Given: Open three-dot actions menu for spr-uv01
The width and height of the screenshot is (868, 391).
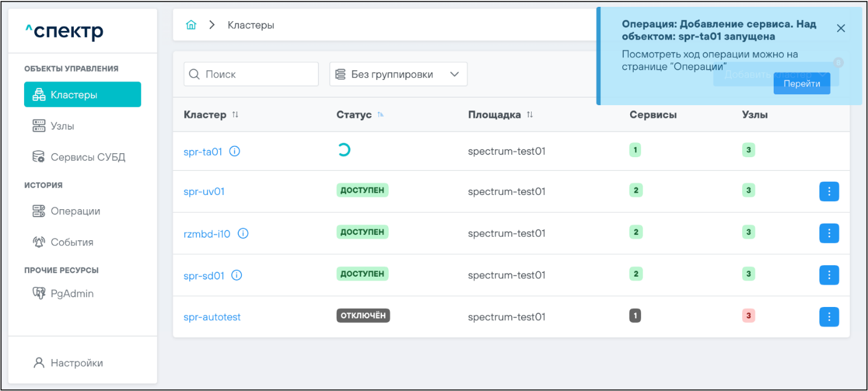Looking at the screenshot, I should pos(829,191).
